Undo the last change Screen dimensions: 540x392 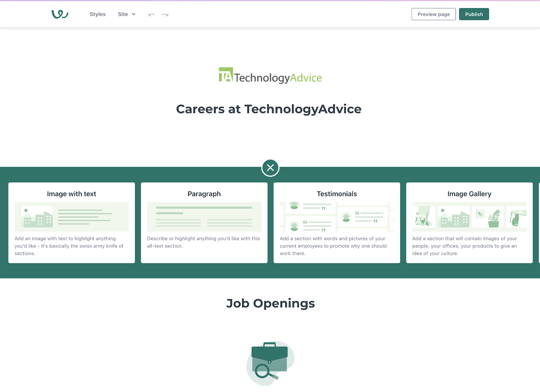click(x=152, y=15)
